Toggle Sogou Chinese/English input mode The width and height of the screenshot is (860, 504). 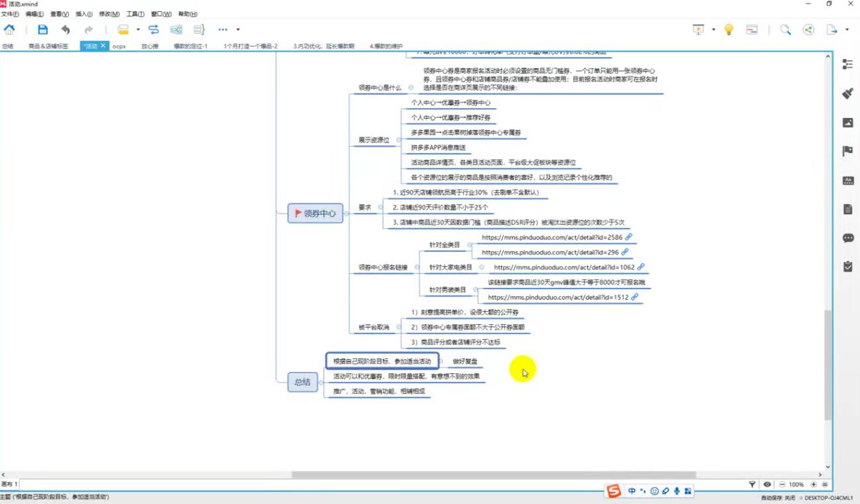tap(632, 491)
